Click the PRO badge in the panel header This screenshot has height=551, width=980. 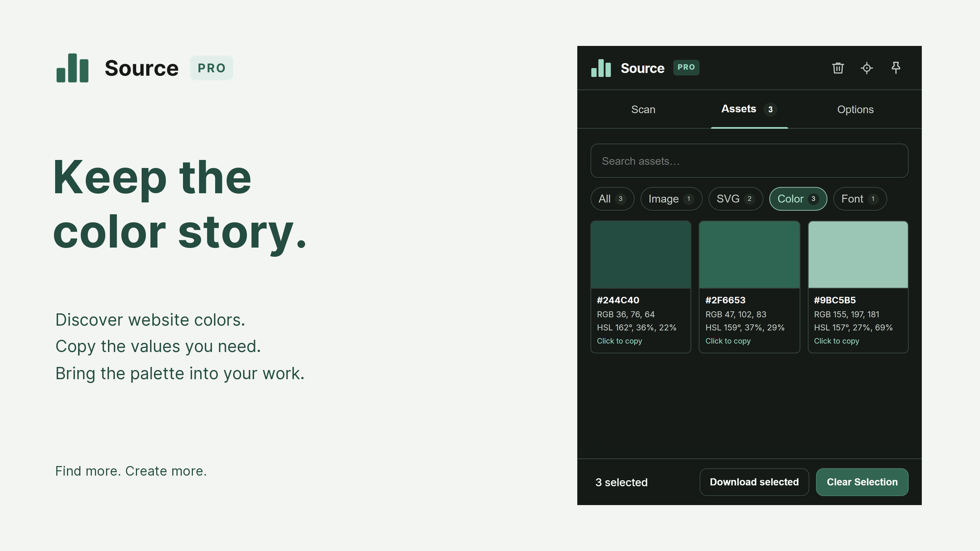click(x=686, y=67)
